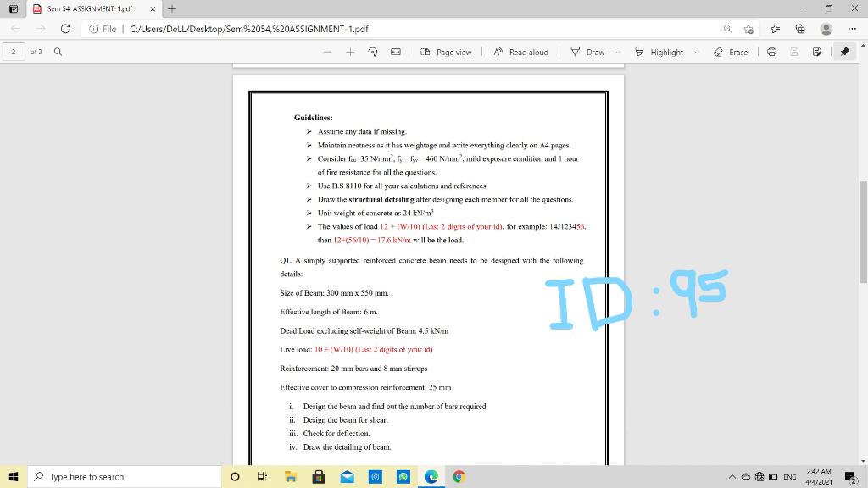The image size is (868, 488).
Task: Close the Sem 54 ASSIGNMENT-1.pdf tab
Action: pos(153,8)
